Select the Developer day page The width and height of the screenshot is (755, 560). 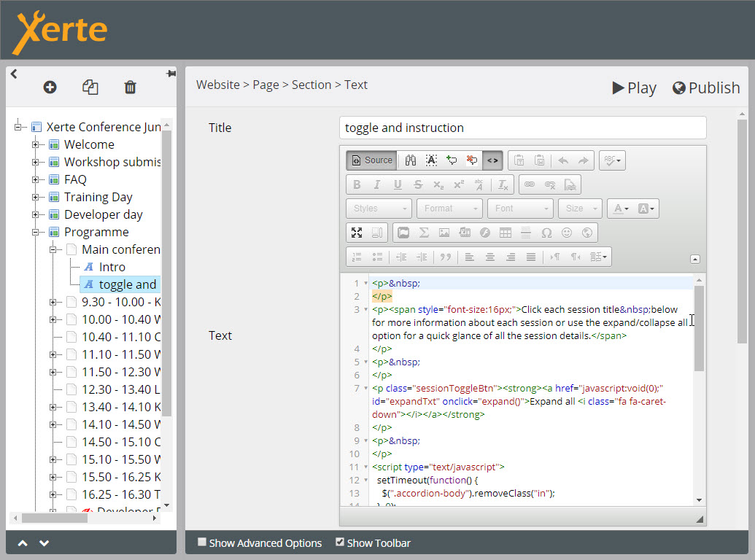(104, 214)
